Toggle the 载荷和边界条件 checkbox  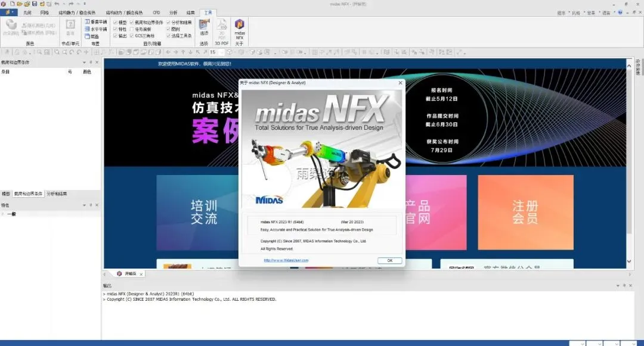[x=132, y=22]
